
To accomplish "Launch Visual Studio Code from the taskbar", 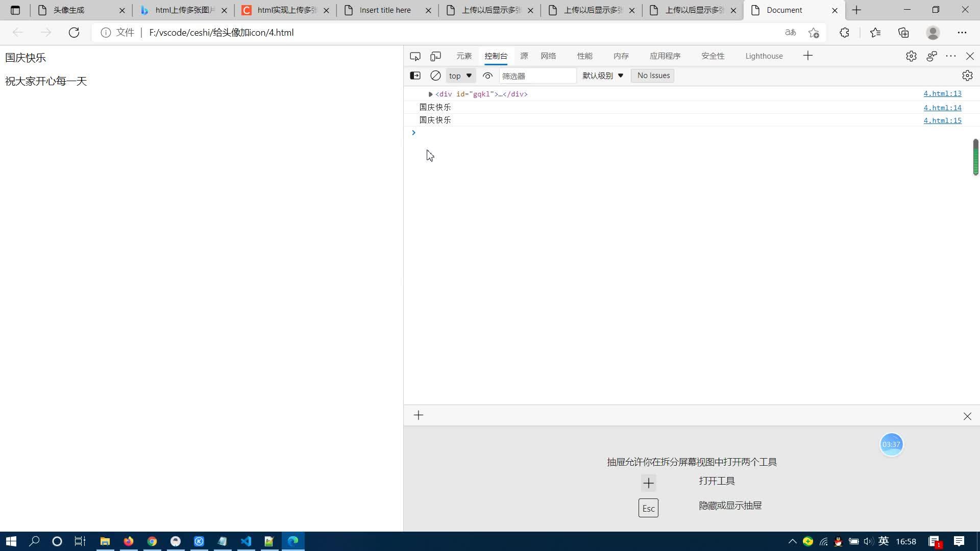I will 246,541.
